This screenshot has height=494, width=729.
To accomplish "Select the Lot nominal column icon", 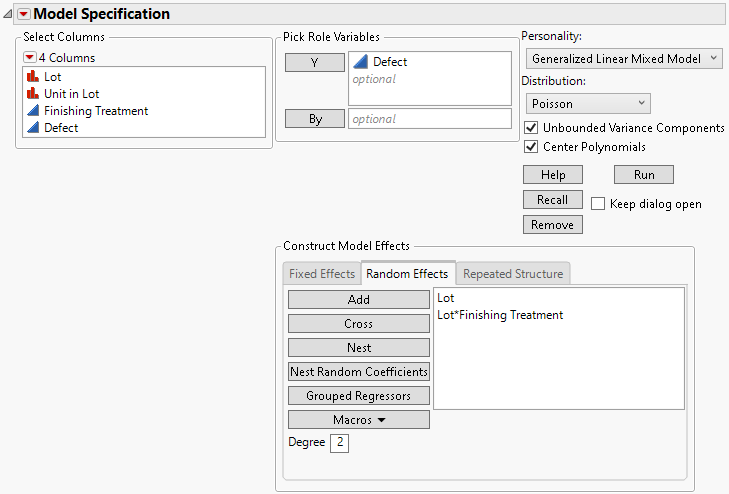I will pos(32,76).
